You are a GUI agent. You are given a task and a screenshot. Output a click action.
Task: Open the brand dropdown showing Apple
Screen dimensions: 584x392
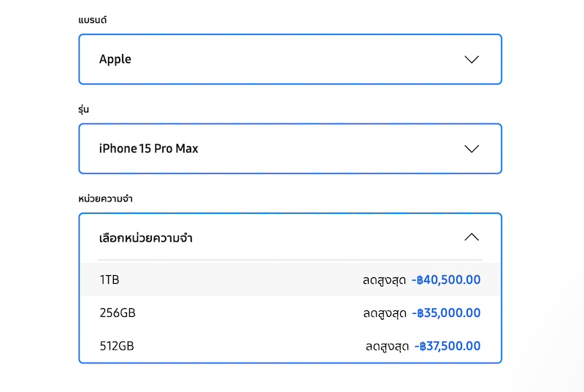(x=290, y=59)
